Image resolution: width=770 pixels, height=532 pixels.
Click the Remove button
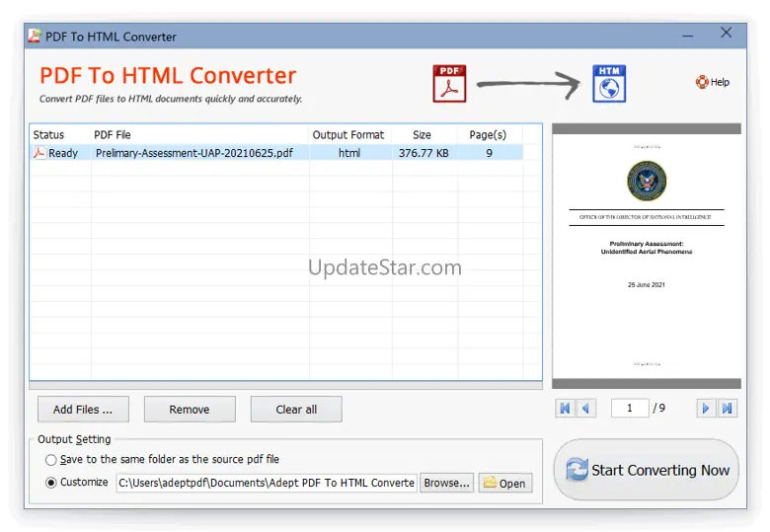[x=190, y=410]
